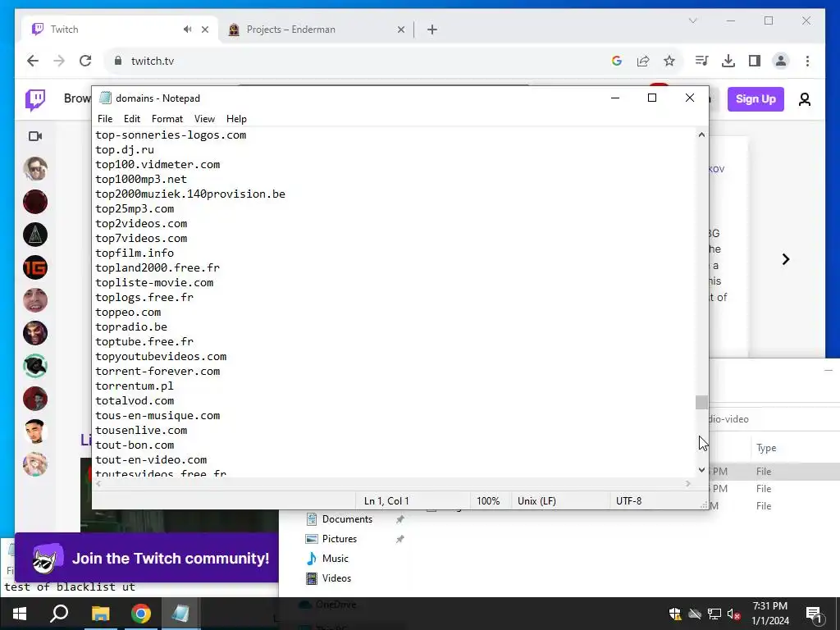Switch to the Projects – Enderman tab
The height and width of the screenshot is (630, 840).
coord(316,30)
